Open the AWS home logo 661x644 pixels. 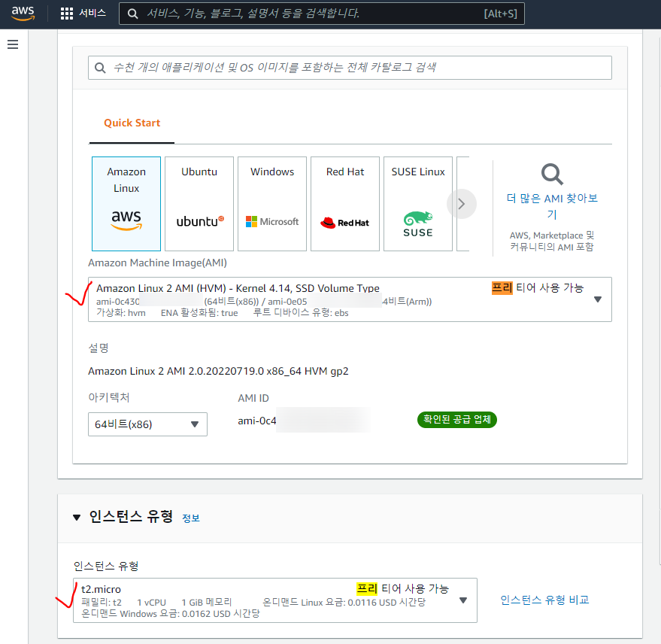tap(23, 14)
